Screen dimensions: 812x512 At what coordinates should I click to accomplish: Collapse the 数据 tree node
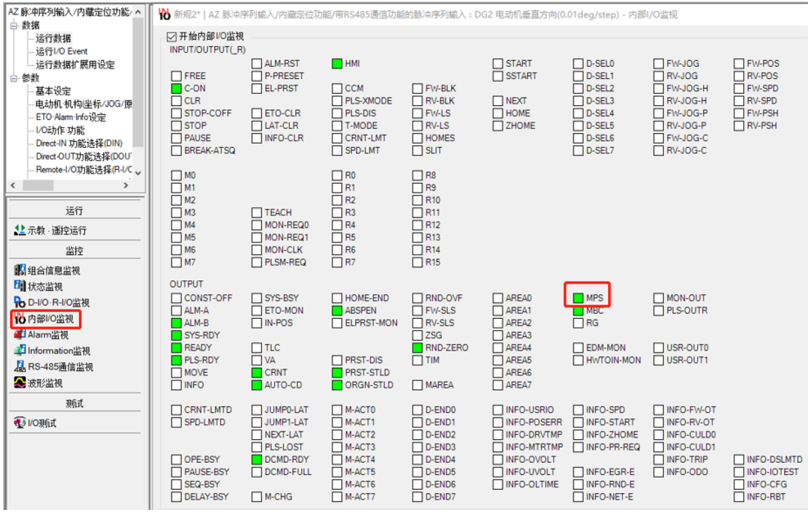(14, 26)
